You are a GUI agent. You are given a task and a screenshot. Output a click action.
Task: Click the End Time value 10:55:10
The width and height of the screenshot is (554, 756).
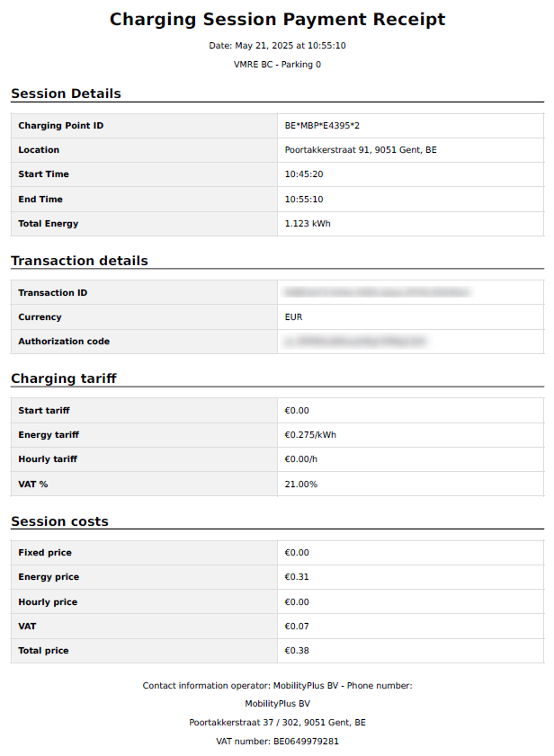[304, 200]
